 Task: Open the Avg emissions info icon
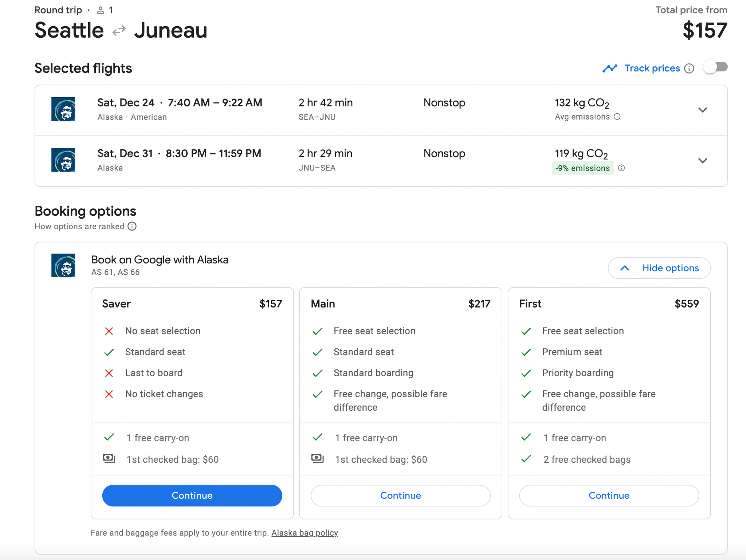click(x=617, y=117)
